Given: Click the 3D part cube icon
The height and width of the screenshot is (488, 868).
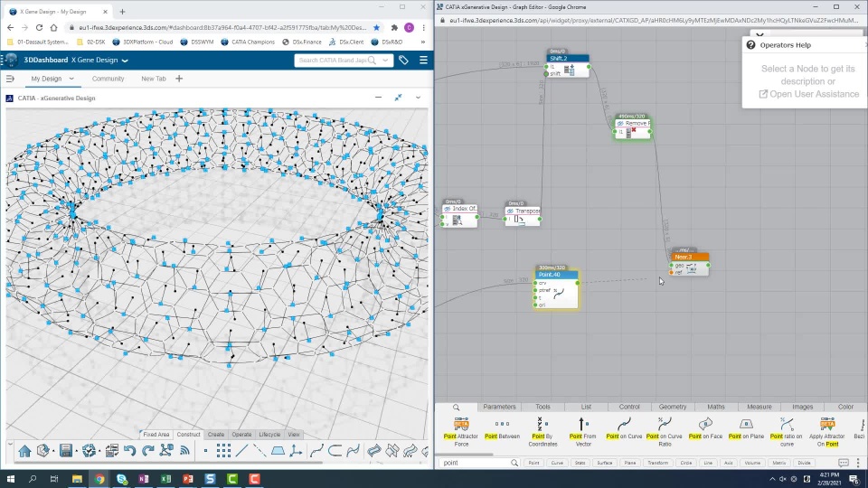Looking at the screenshot, I should click(42, 451).
